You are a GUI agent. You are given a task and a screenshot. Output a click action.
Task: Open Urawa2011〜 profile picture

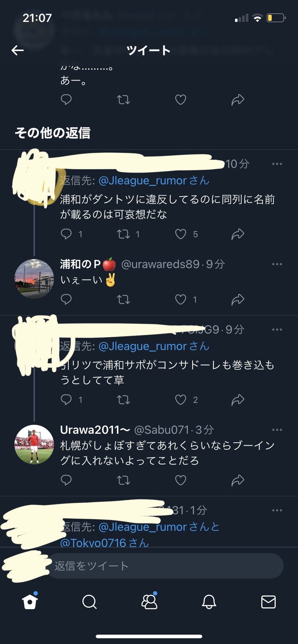[34, 445]
